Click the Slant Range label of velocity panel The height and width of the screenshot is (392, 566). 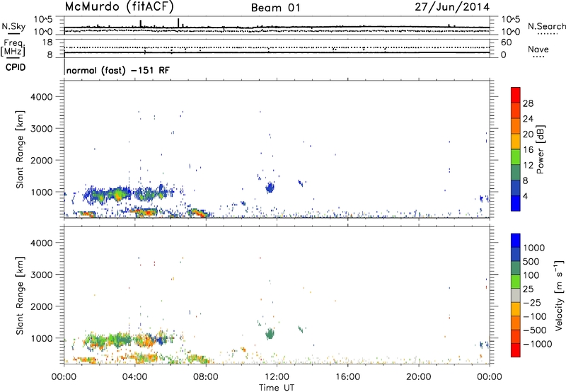click(20, 295)
